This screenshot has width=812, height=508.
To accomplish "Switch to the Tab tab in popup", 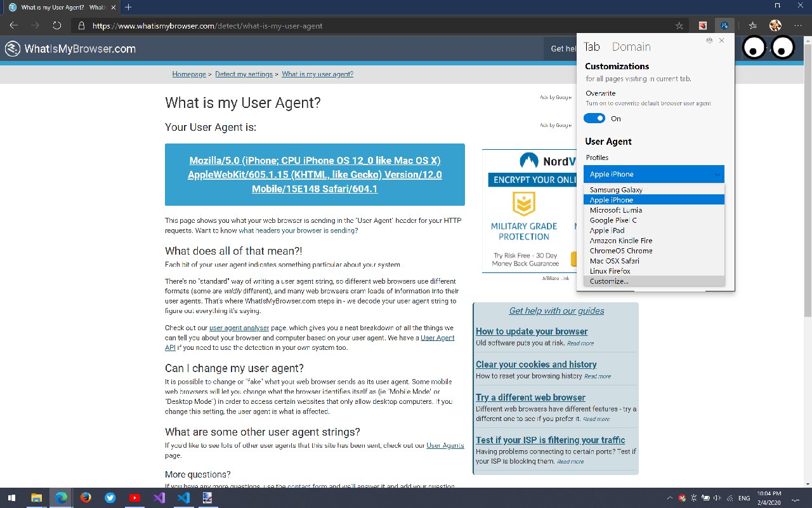I will [x=592, y=47].
